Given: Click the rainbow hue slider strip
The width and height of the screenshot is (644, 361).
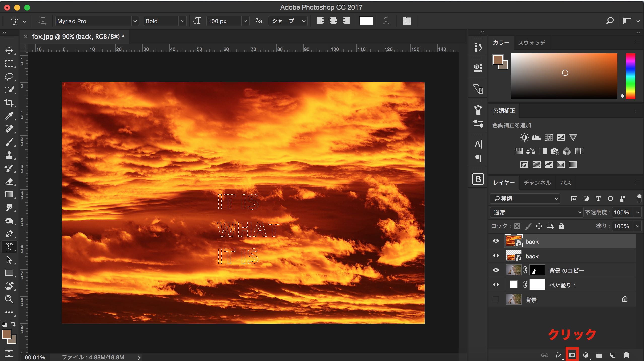Looking at the screenshot, I should [x=630, y=76].
